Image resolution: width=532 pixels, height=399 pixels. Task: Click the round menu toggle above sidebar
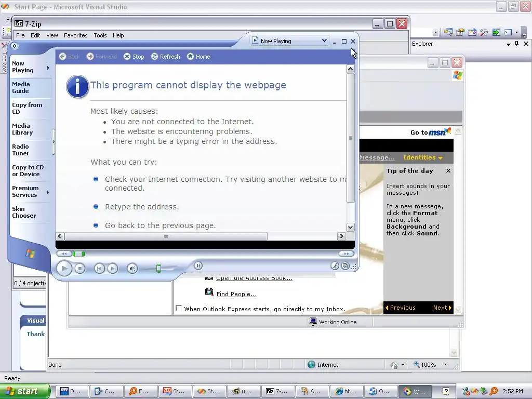[14, 46]
